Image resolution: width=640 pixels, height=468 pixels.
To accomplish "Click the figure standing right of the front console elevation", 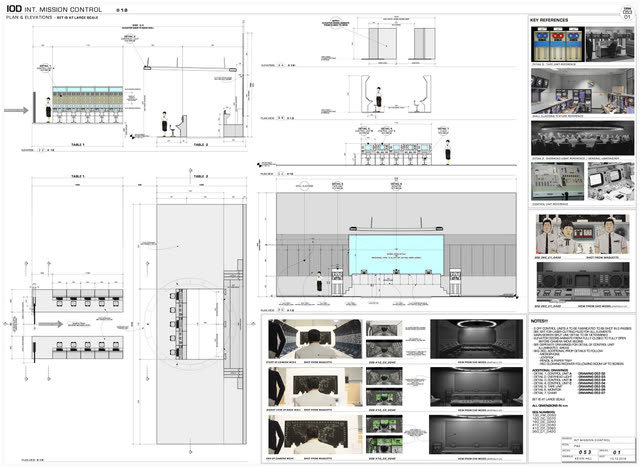I will pos(448,152).
